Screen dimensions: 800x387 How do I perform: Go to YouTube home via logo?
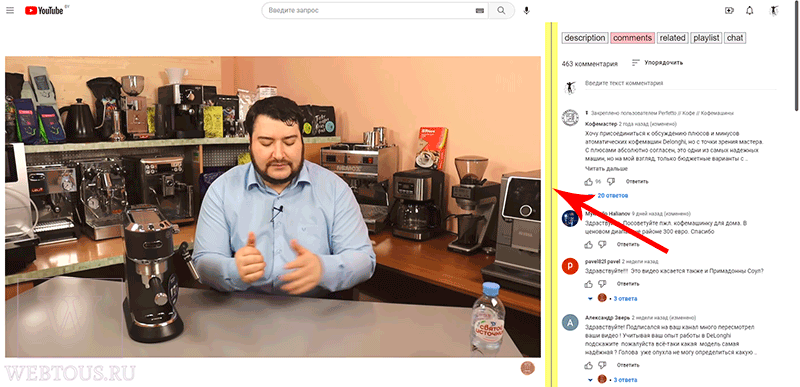click(44, 10)
